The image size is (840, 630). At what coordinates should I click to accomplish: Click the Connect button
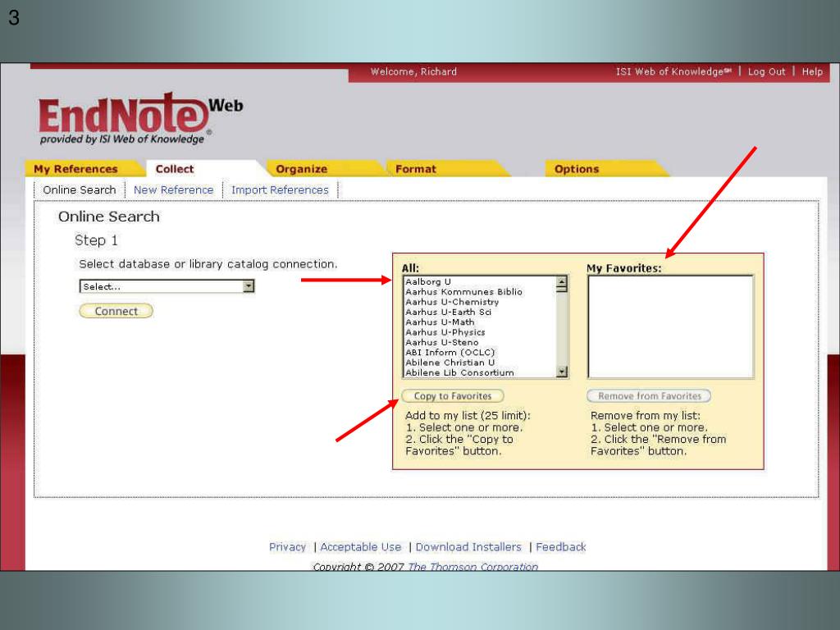pyautogui.click(x=116, y=311)
